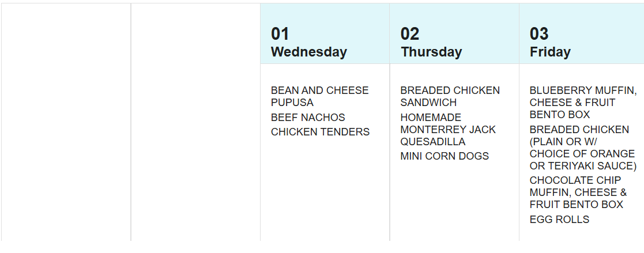644x253 pixels.
Task: Click the date number 02
Action: pyautogui.click(x=410, y=34)
